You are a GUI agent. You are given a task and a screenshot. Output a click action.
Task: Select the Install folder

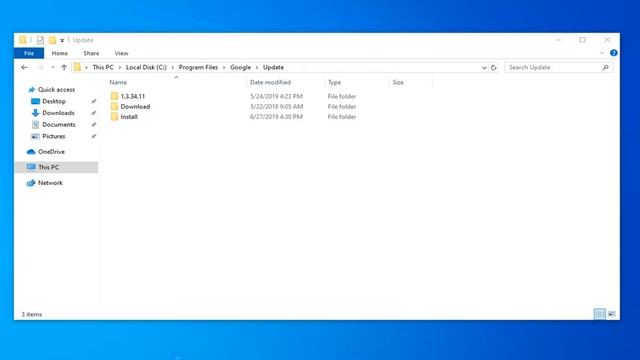pos(129,117)
